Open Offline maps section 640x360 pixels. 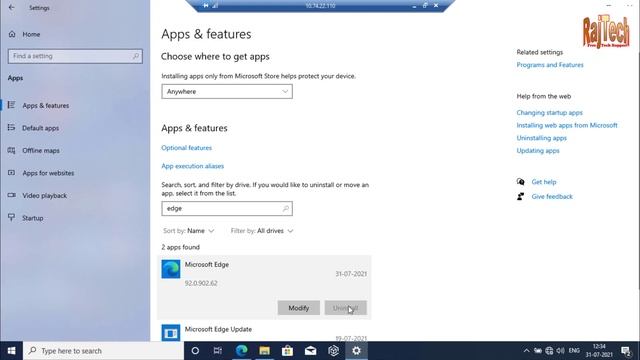(41, 150)
